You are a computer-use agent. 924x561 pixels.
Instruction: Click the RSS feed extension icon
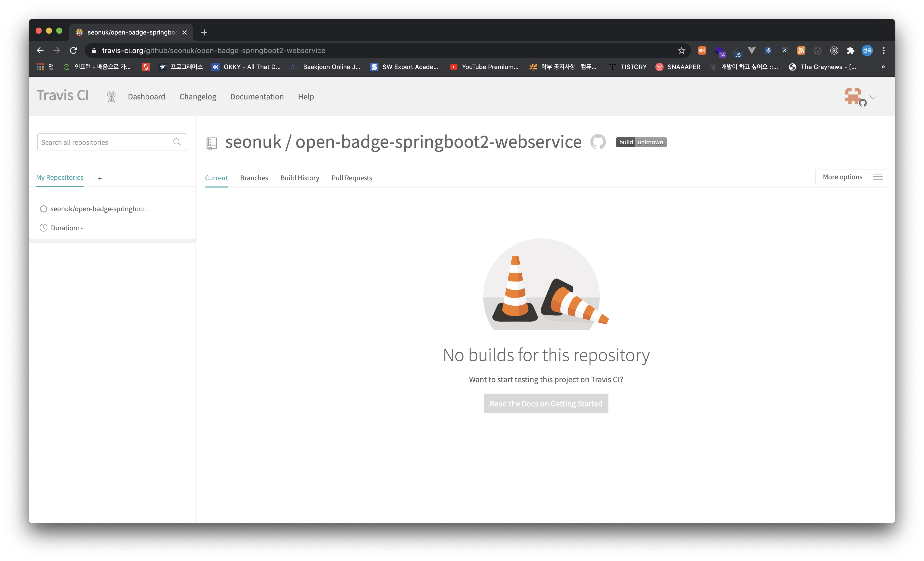pos(801,50)
